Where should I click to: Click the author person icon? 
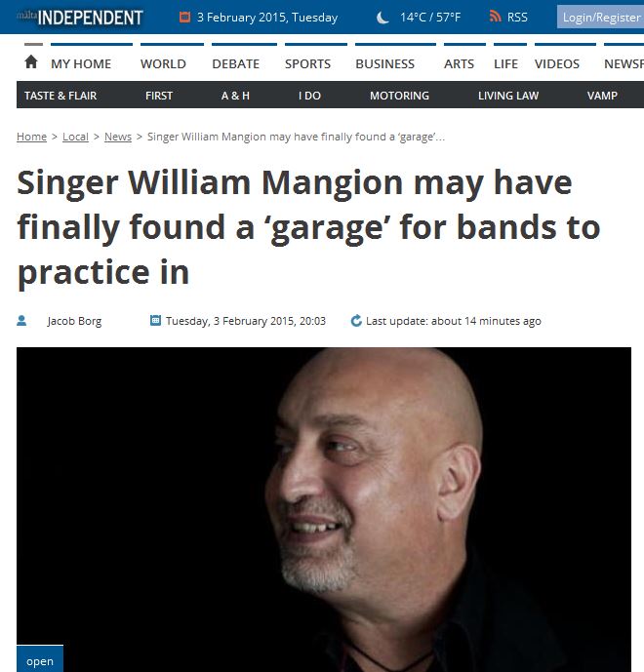(21, 321)
